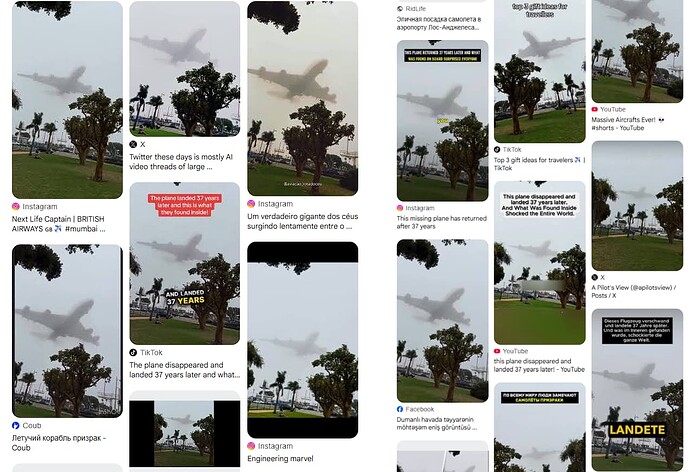The height and width of the screenshot is (472, 690).
Task: Open 'This missing plane has returned' link
Action: (x=441, y=222)
